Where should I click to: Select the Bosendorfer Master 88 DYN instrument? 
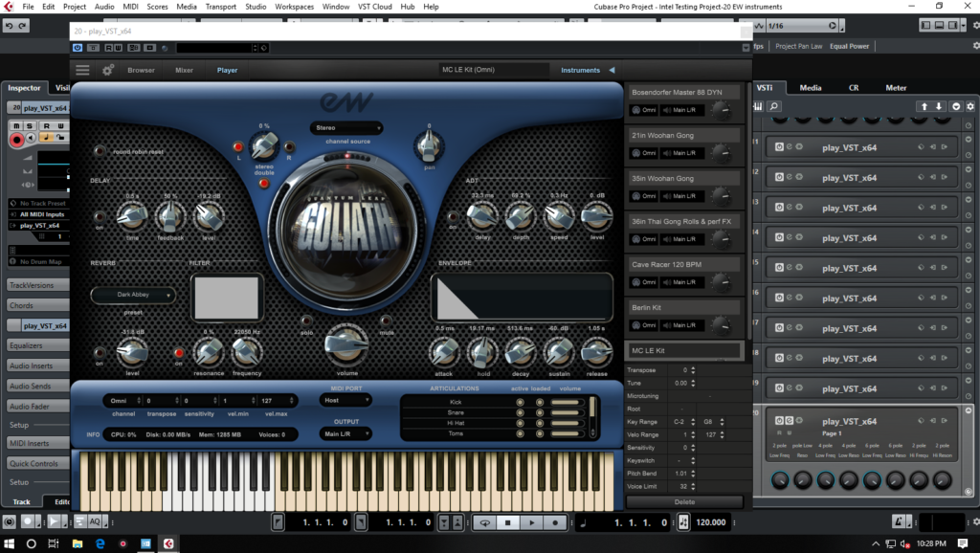(x=684, y=92)
